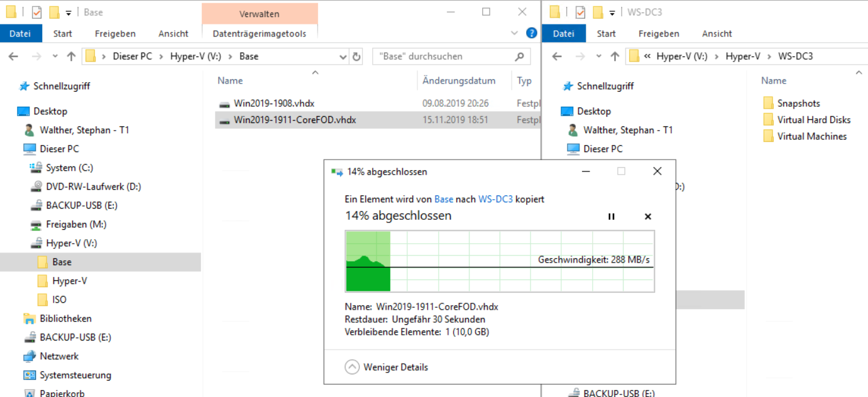
Task: Open Help in Base window ribbon
Action: point(531,33)
